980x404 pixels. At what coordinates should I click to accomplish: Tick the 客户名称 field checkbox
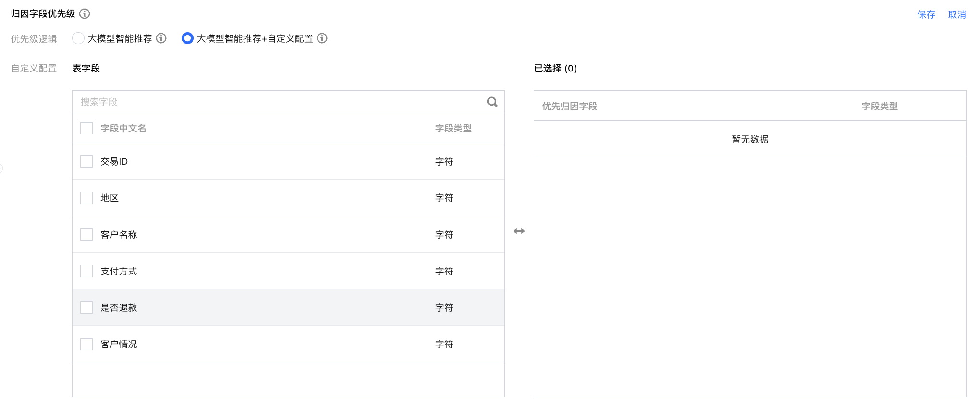86,235
